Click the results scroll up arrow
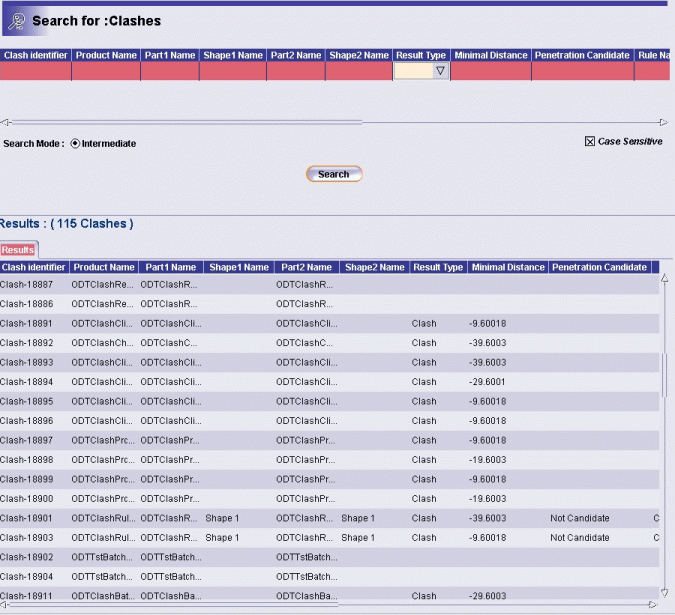 click(x=664, y=280)
